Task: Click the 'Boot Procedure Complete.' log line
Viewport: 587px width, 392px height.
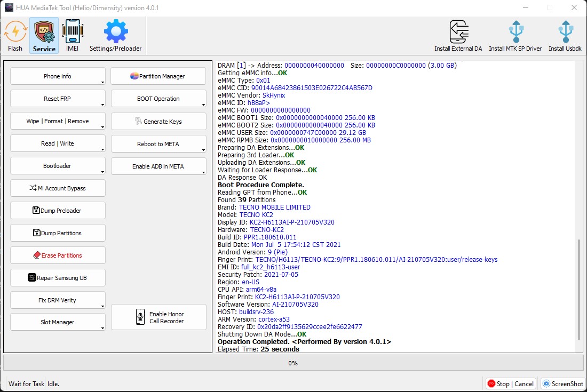Action: pyautogui.click(x=261, y=185)
